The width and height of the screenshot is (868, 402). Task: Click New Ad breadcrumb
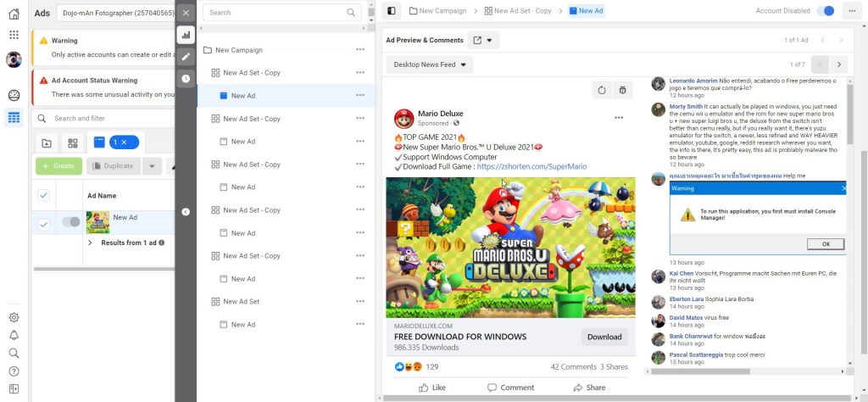(586, 10)
